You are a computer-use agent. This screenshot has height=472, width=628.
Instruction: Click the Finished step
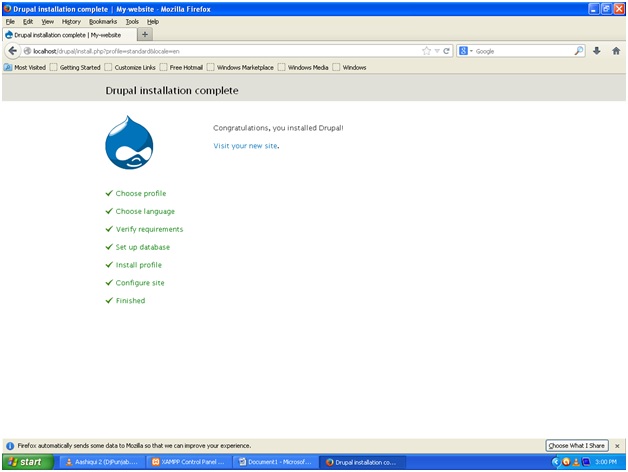(130, 301)
